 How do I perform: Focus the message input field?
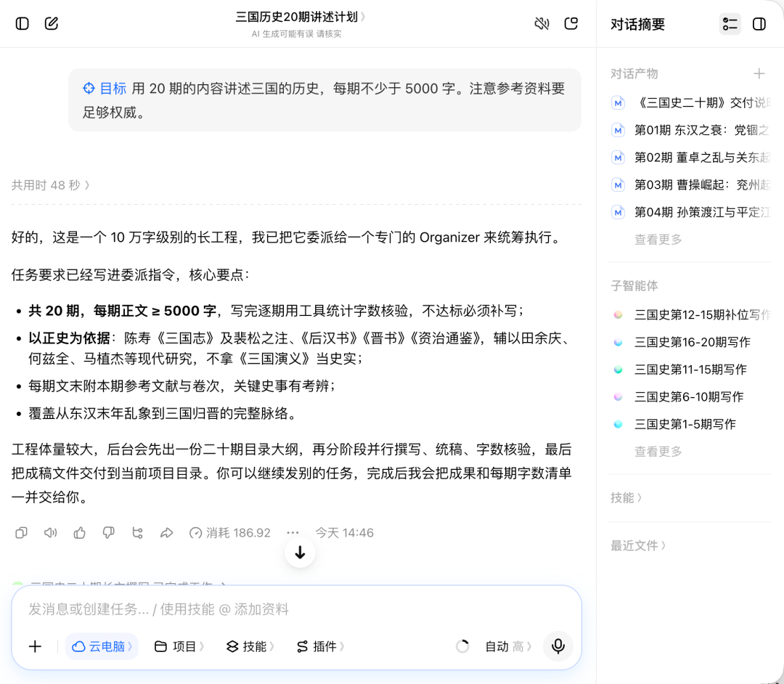point(296,609)
